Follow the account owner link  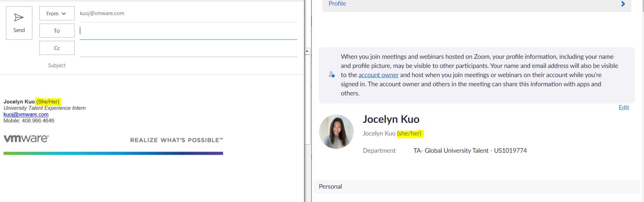[378, 75]
